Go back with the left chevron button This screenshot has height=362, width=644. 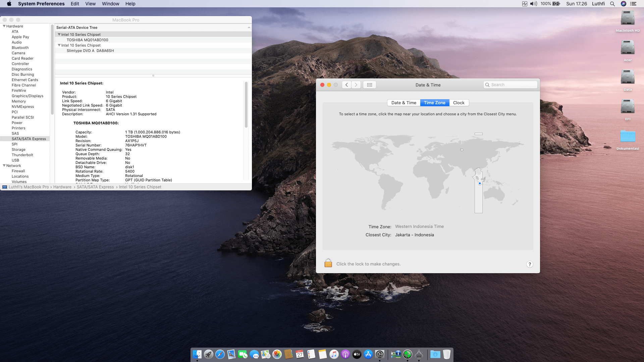346,85
